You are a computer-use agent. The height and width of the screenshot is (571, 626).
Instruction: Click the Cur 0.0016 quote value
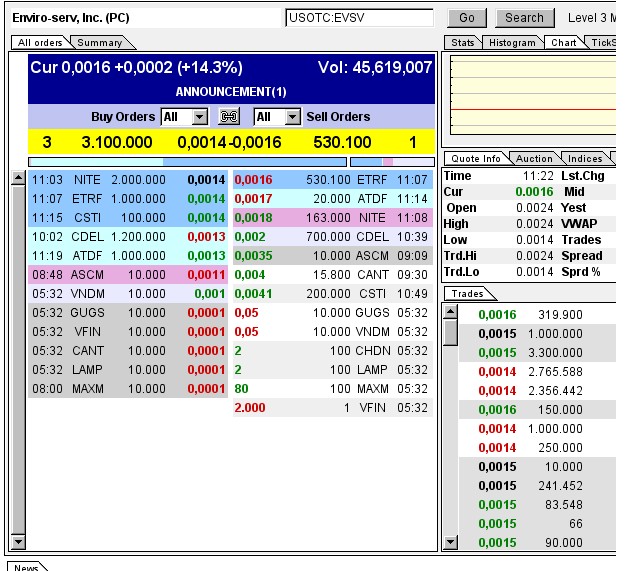pyautogui.click(x=534, y=192)
